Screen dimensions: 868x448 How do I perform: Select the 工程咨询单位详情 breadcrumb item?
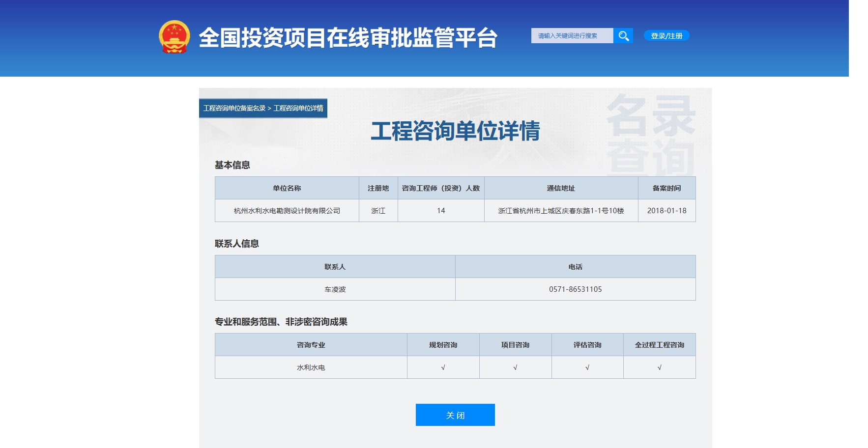click(x=298, y=108)
